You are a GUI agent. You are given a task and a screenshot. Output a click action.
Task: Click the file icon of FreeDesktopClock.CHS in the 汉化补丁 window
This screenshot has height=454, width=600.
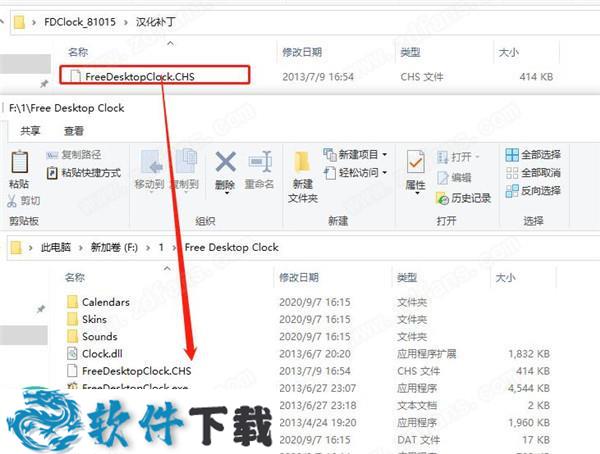pyautogui.click(x=76, y=77)
